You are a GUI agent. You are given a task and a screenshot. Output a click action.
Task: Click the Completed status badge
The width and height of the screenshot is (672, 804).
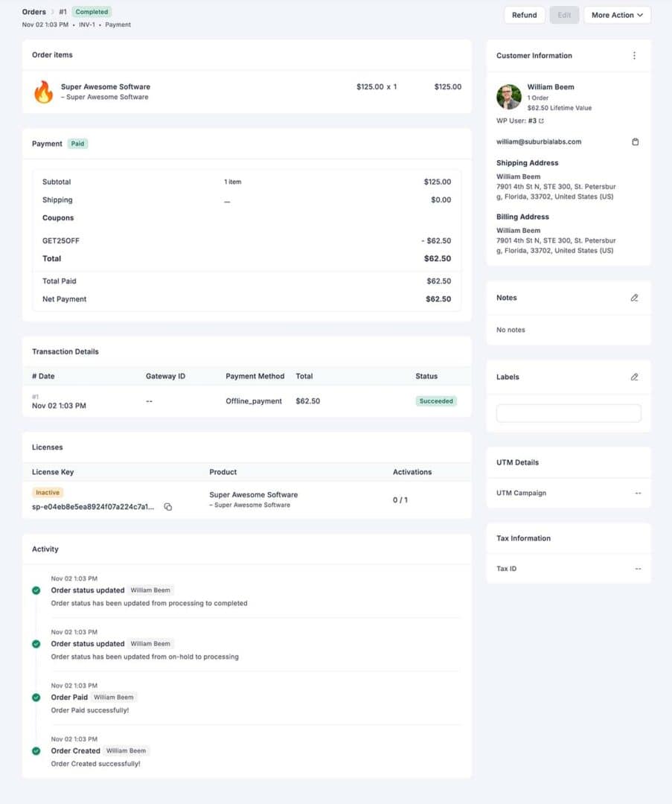point(92,12)
